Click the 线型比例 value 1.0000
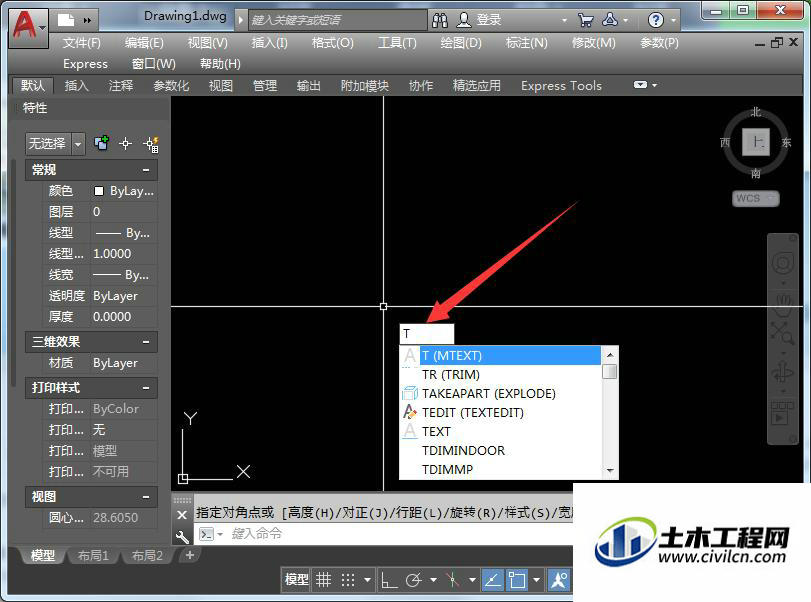 (x=124, y=253)
